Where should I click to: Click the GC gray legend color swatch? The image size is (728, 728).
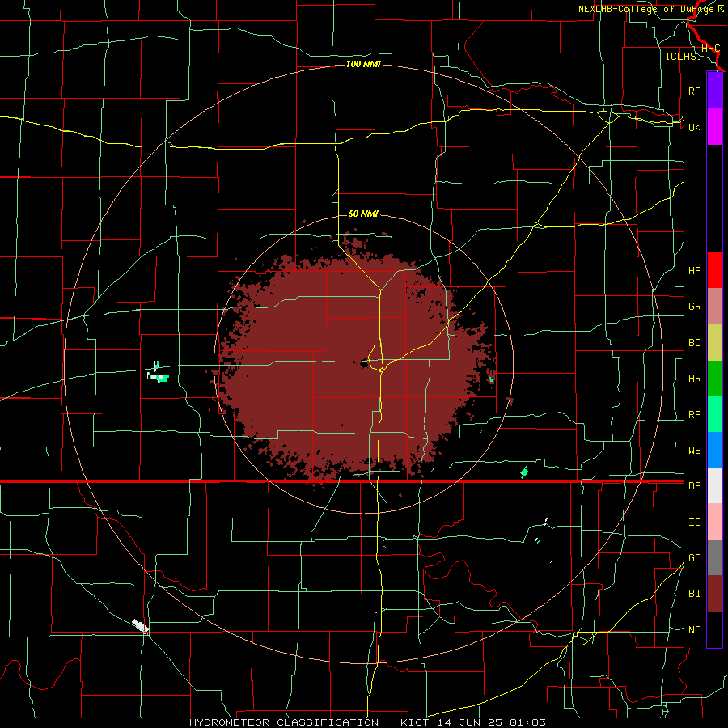(x=714, y=557)
